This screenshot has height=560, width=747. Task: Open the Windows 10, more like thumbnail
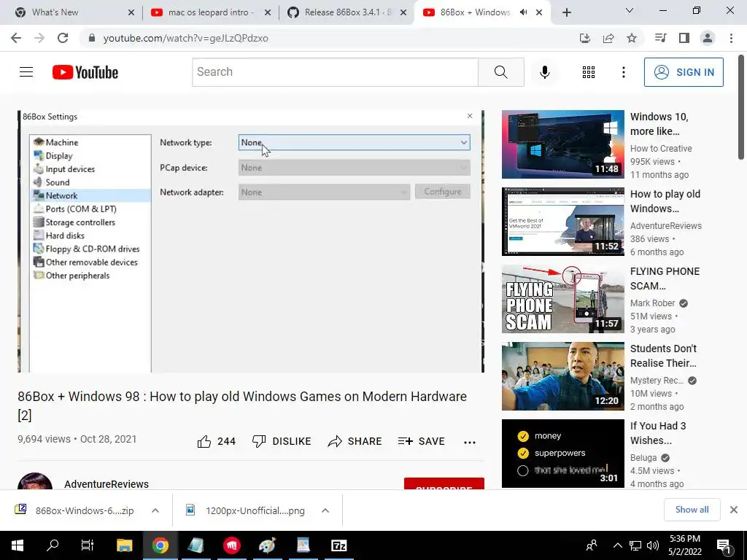(x=562, y=144)
